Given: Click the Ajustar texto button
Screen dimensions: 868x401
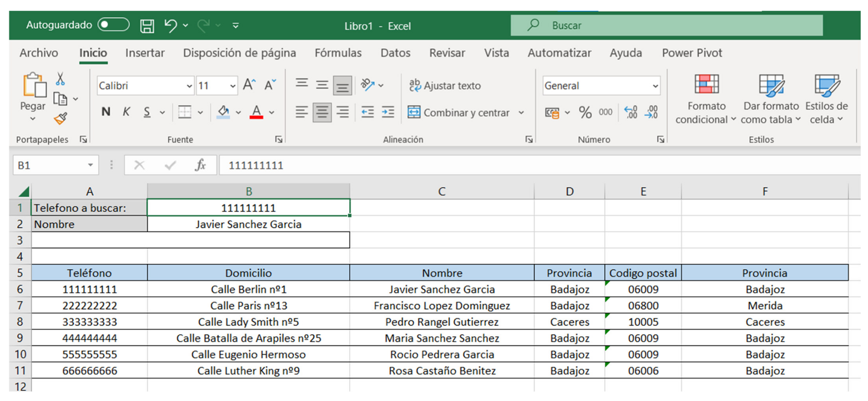Looking at the screenshot, I should (x=445, y=86).
